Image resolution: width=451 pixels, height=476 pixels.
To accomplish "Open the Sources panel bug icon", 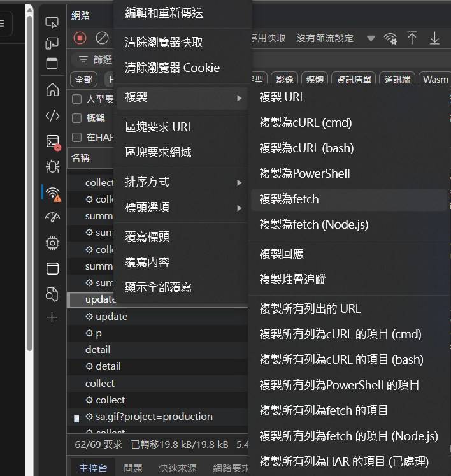I will pos(52,166).
